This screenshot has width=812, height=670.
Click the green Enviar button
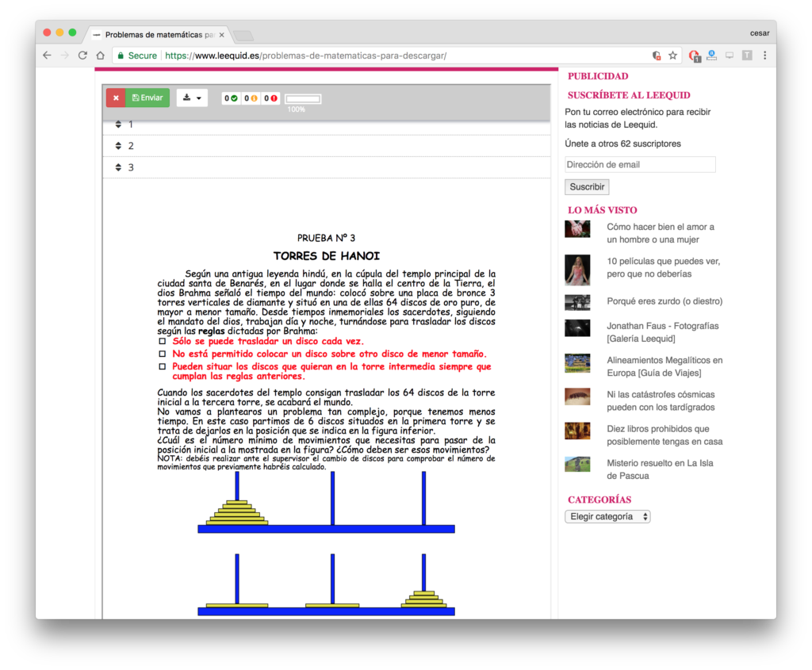[147, 98]
